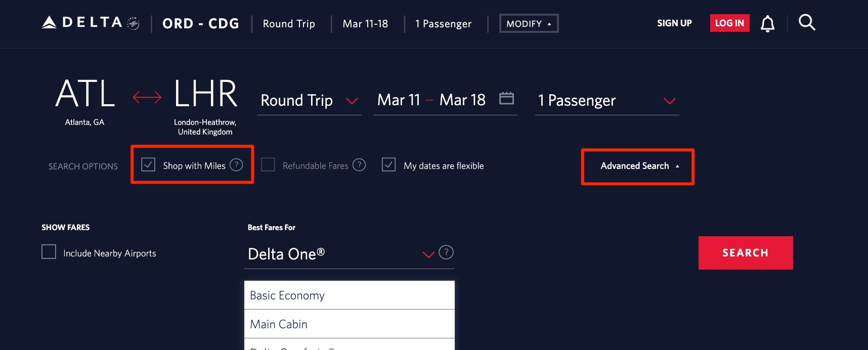Open the search magnifier icon
This screenshot has width=868, height=350.
tap(807, 22)
